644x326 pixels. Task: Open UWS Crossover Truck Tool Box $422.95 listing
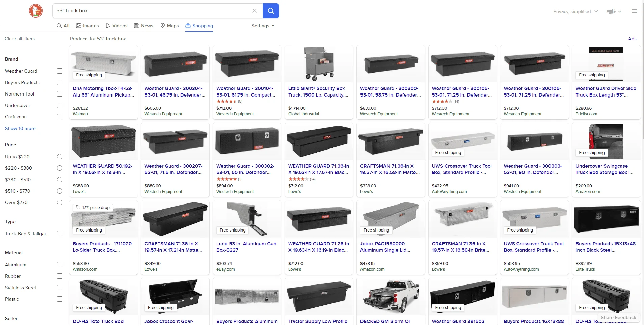tap(462, 169)
